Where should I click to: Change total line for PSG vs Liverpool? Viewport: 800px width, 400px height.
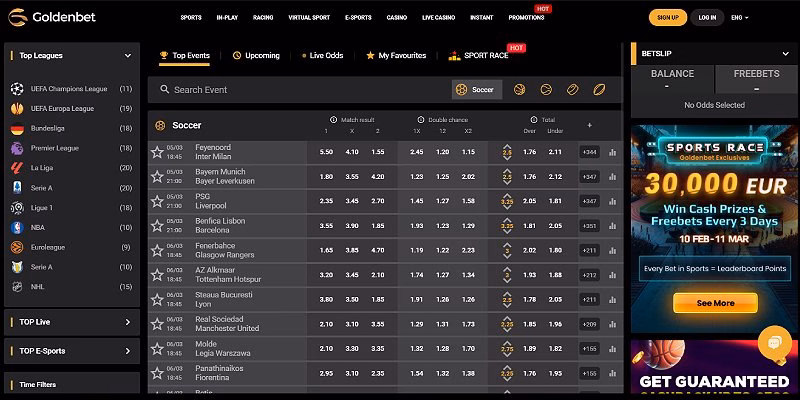(507, 201)
